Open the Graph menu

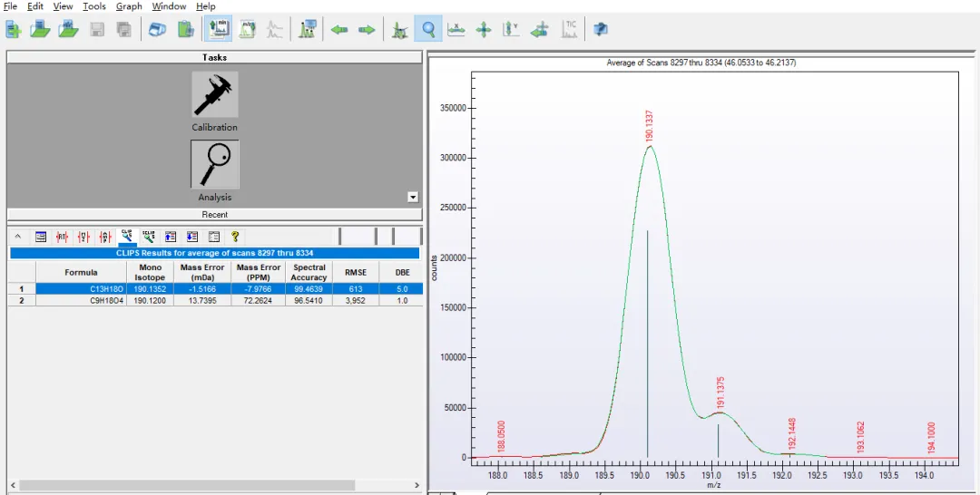coord(129,6)
